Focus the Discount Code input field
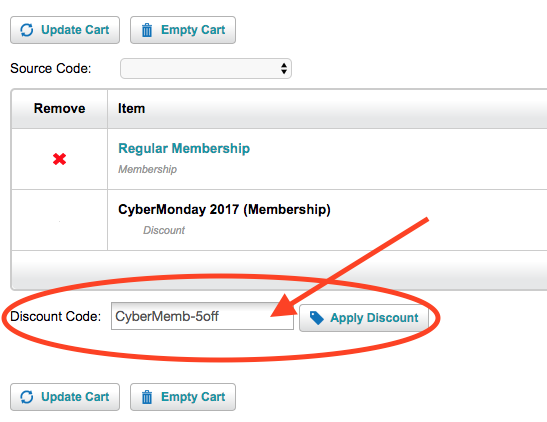Image resolution: width=547 pixels, height=422 pixels. [202, 316]
